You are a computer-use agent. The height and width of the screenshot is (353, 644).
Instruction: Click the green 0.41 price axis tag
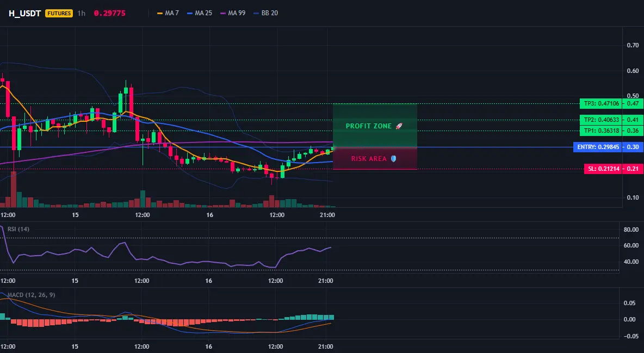[x=633, y=120]
